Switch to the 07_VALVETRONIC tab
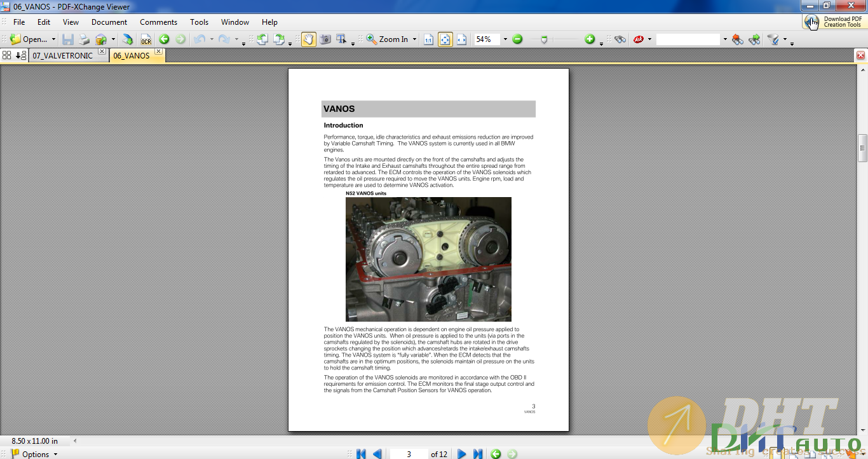This screenshot has width=868, height=459. coord(62,55)
